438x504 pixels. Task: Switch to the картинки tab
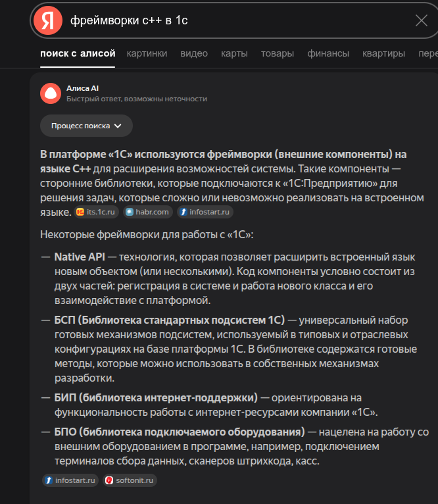click(147, 53)
